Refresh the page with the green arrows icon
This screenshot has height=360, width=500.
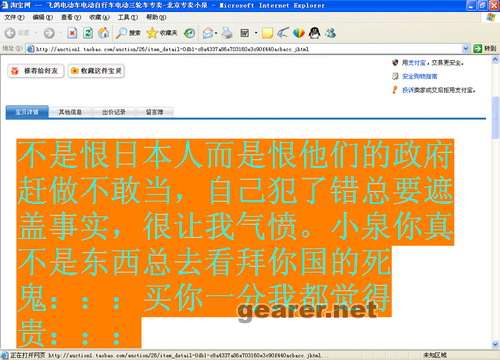[x=88, y=33]
